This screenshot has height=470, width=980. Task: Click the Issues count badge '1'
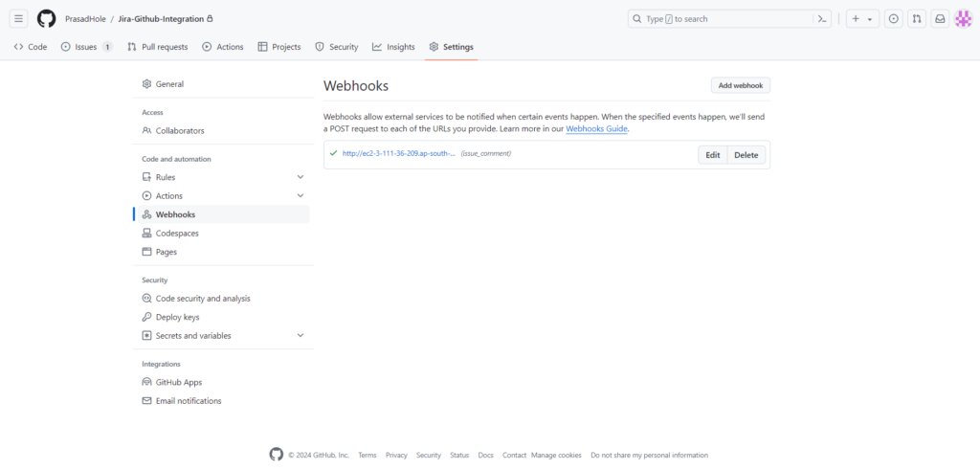(107, 47)
